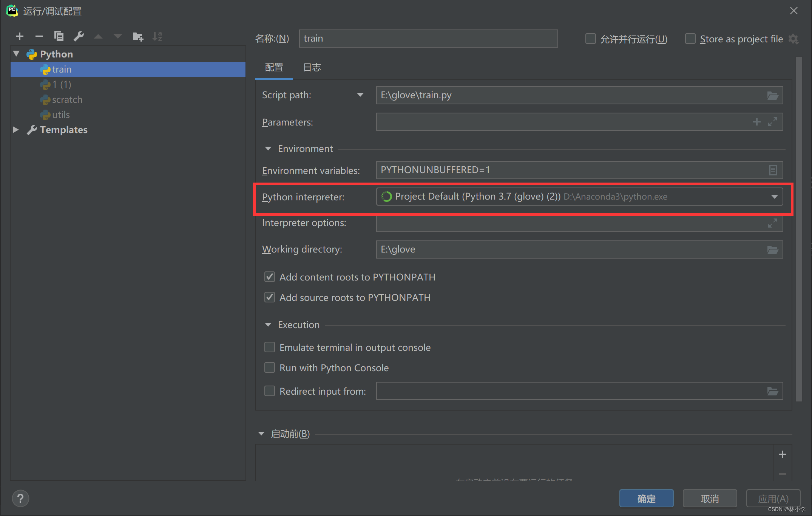Switch to the 日志 tab

pos(312,68)
